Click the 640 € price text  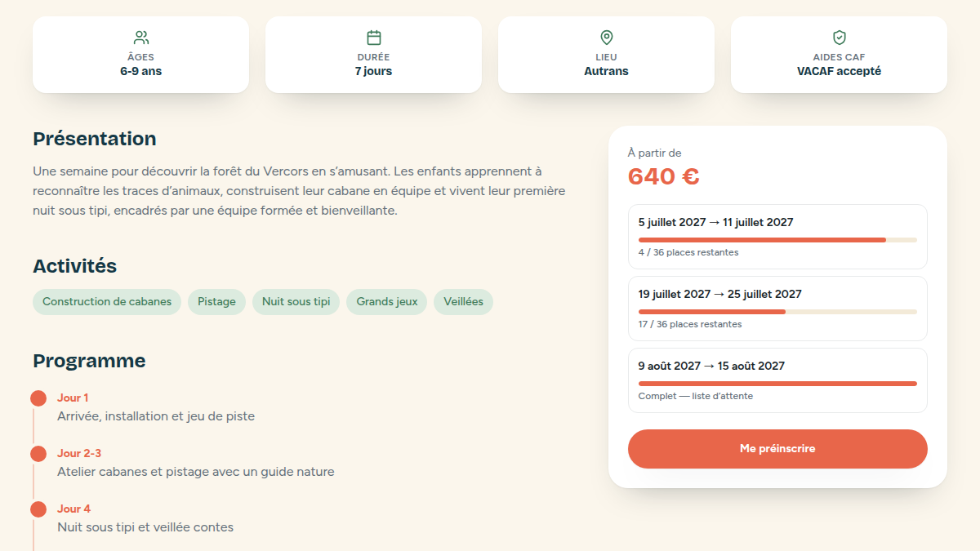tap(663, 176)
